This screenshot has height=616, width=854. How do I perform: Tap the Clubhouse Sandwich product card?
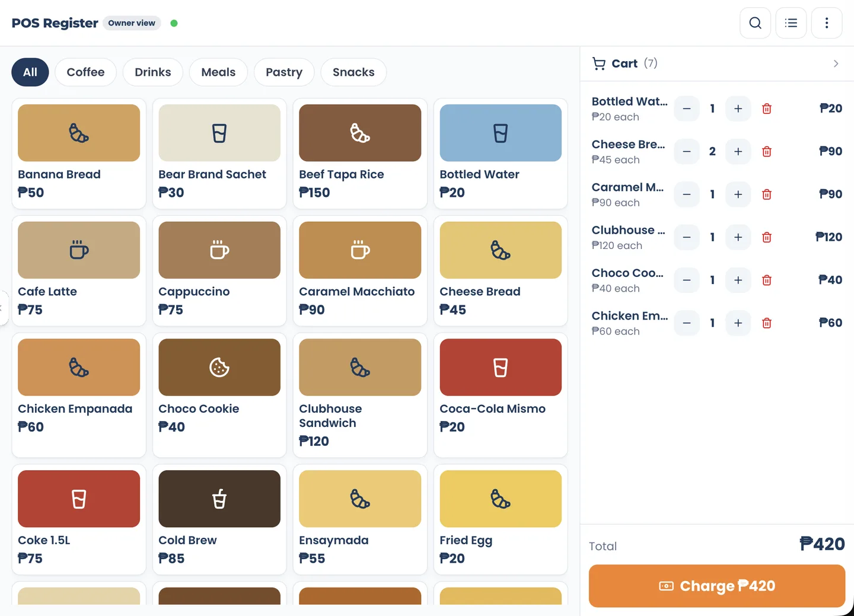point(360,395)
